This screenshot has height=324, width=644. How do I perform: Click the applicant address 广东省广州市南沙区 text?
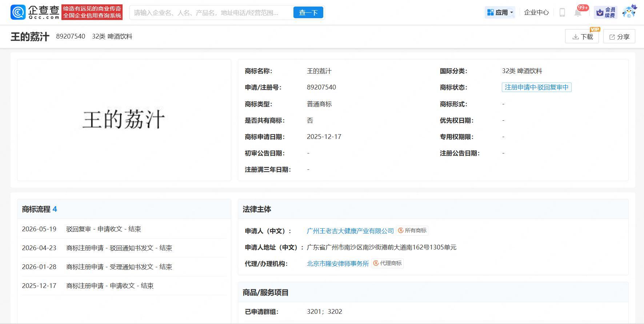(x=381, y=247)
